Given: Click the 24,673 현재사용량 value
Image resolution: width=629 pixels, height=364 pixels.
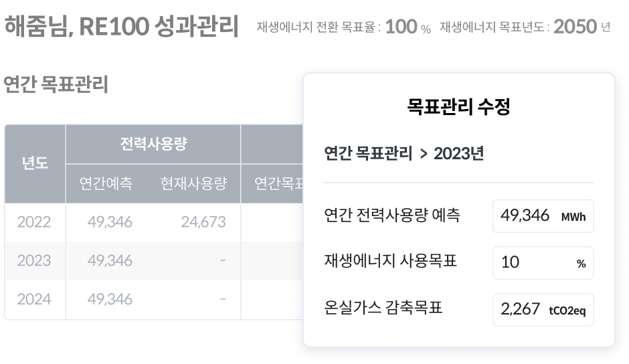Looking at the screenshot, I should pyautogui.click(x=203, y=222).
